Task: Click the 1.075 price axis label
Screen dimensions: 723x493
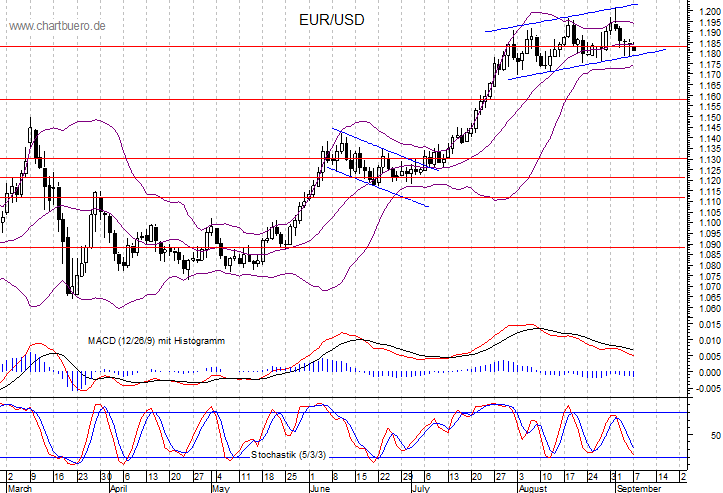Action: pos(710,276)
